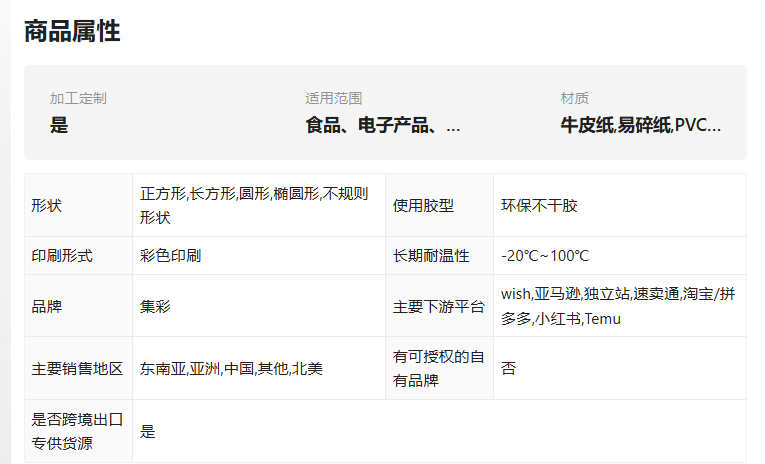Click the -20℃~100℃ temperature value
Image resolution: width=765 pixels, height=464 pixels.
coord(545,256)
